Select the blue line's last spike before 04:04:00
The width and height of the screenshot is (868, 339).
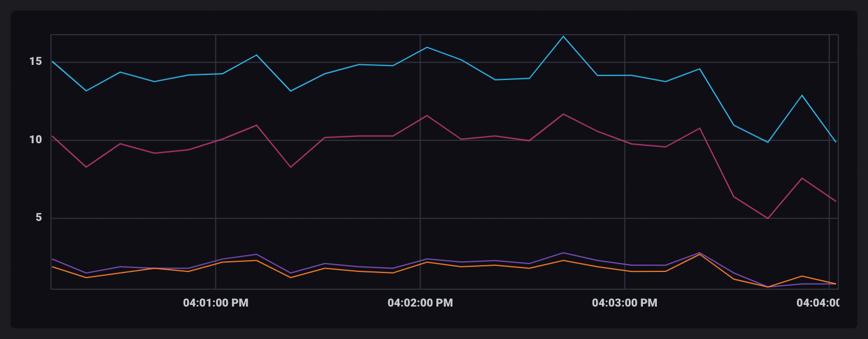[802, 96]
